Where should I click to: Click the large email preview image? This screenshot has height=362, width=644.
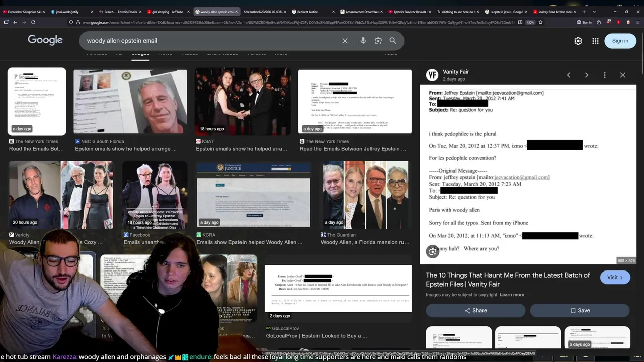528,174
